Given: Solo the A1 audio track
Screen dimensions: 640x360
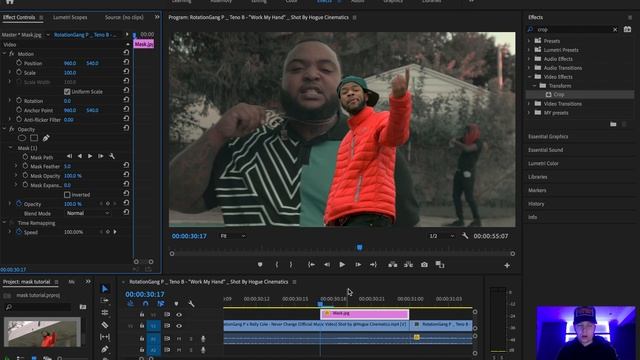Looking at the screenshot, I should tap(191, 339).
